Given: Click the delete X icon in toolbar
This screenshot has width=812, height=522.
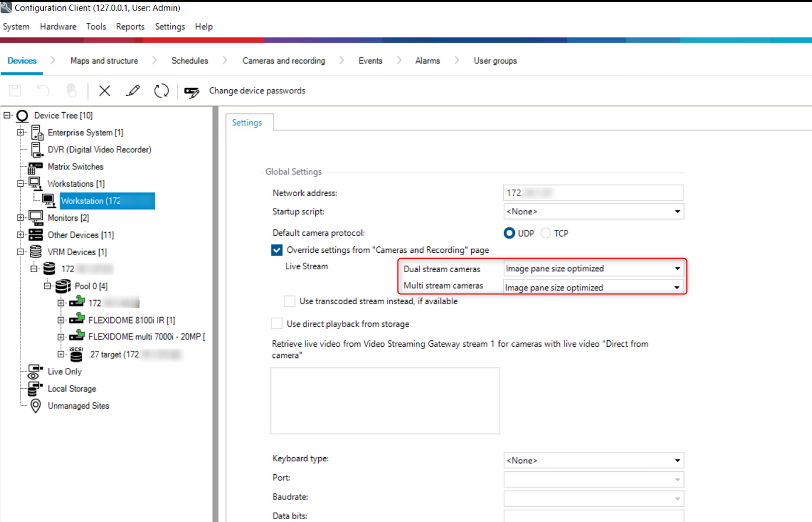Looking at the screenshot, I should pos(104,91).
